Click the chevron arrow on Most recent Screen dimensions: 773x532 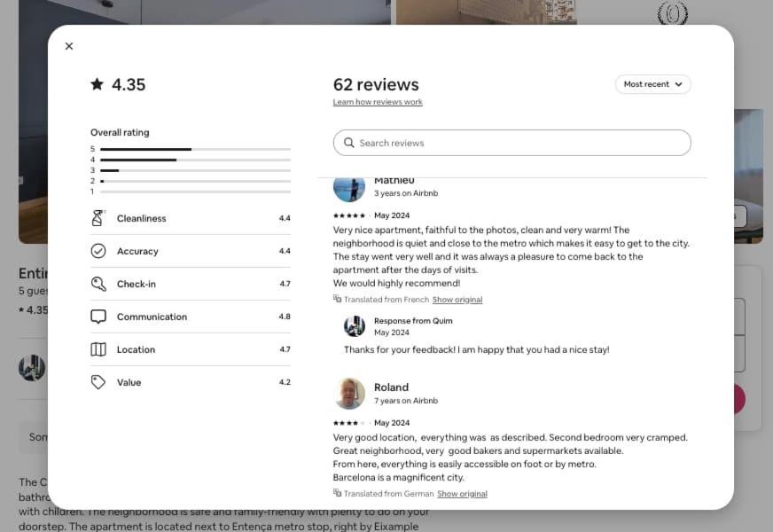[678, 84]
